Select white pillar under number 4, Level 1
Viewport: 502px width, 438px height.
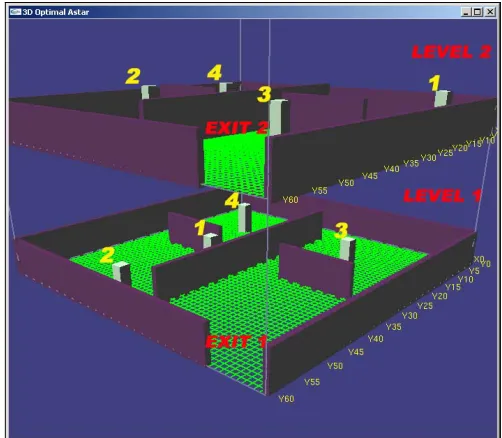(x=244, y=218)
